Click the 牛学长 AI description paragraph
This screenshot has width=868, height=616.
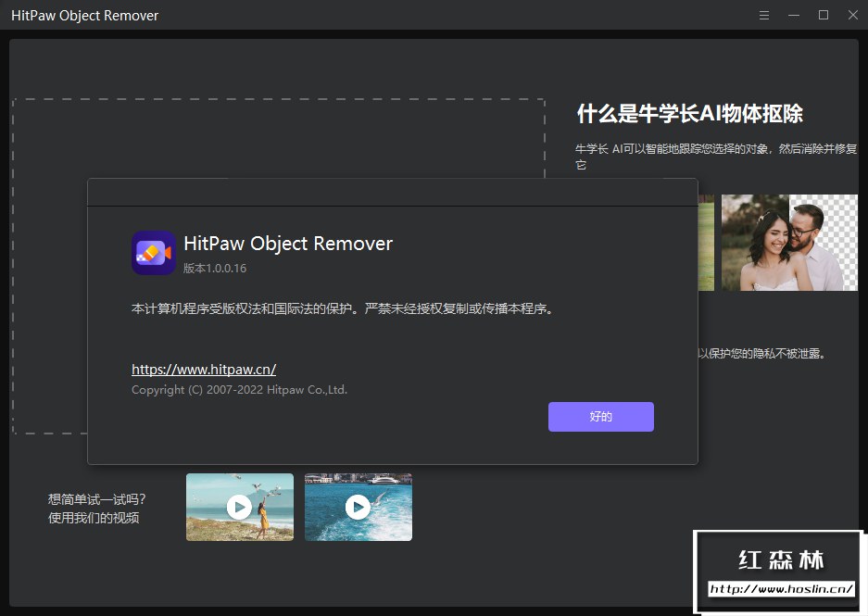[x=716, y=157]
